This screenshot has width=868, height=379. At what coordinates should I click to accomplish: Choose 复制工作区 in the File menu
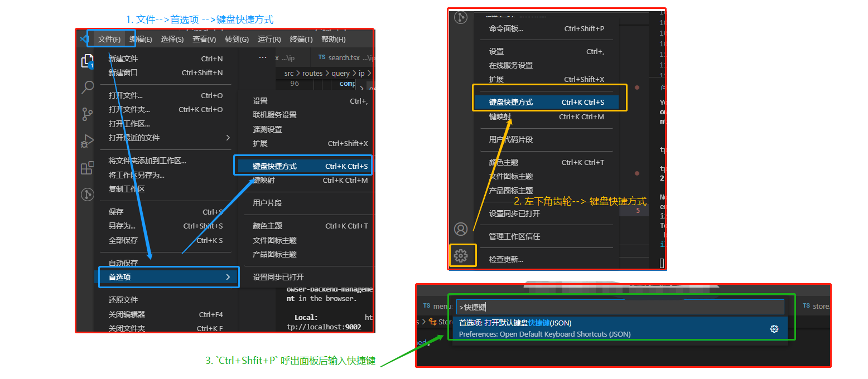tap(165, 189)
